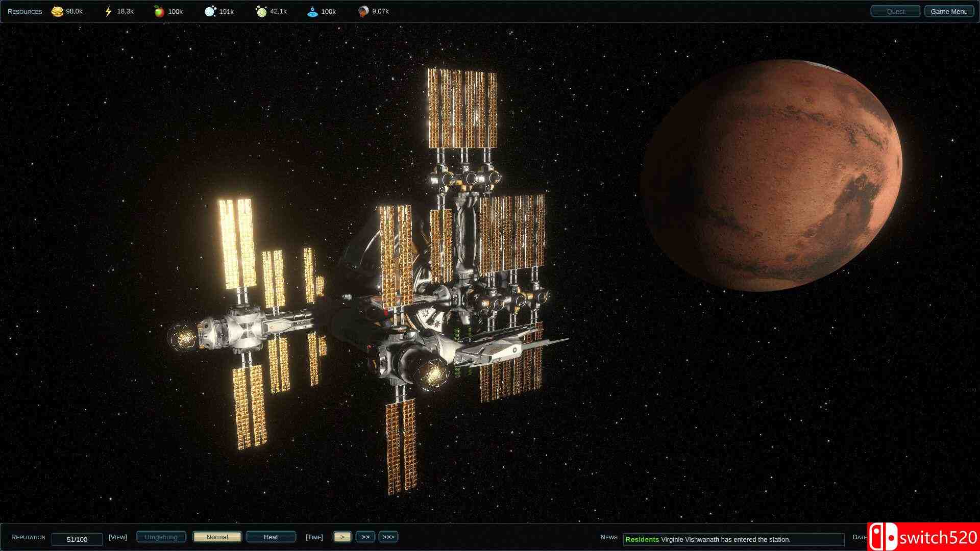
Task: Set time to triple speed
Action: point(388,537)
